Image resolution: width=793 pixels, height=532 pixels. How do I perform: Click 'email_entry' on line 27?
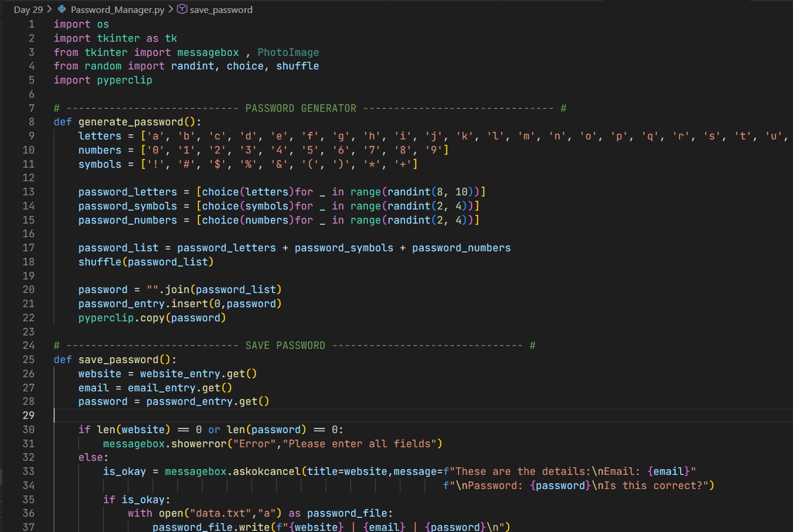162,388
